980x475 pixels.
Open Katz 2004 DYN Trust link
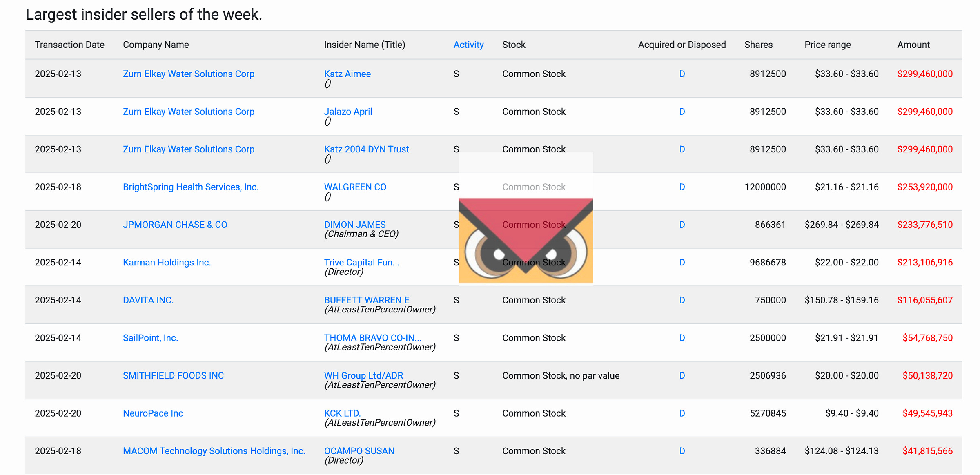tap(366, 149)
